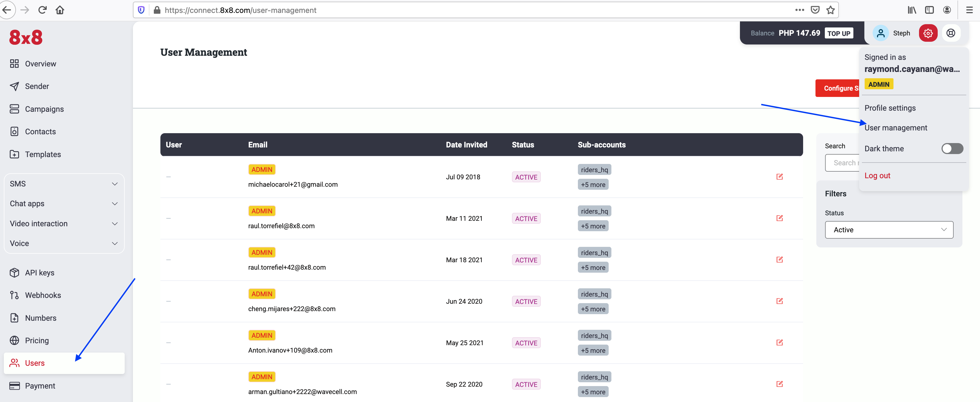Click email raul.torrefiel@8x8.com
The height and width of the screenshot is (402, 980).
[x=281, y=226]
